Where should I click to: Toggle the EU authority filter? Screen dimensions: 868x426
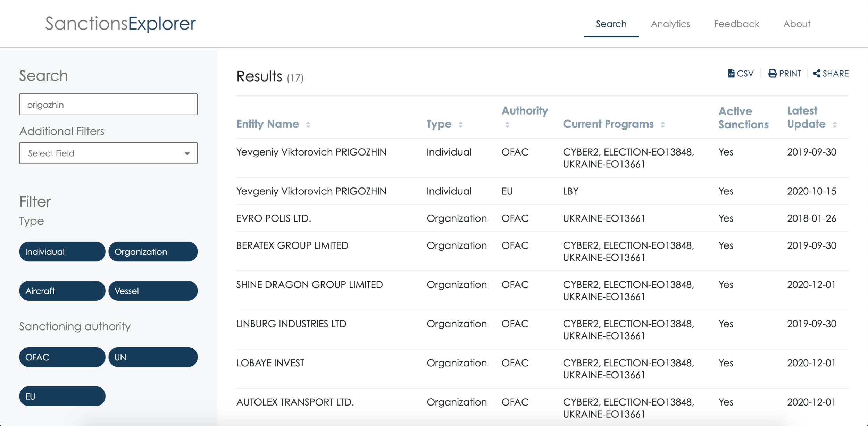coord(62,396)
